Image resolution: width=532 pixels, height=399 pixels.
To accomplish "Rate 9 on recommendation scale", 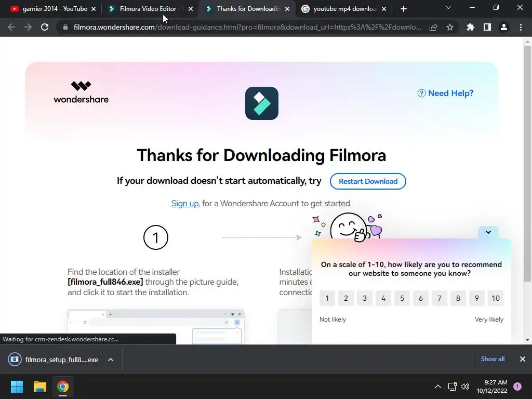I will pyautogui.click(x=477, y=298).
